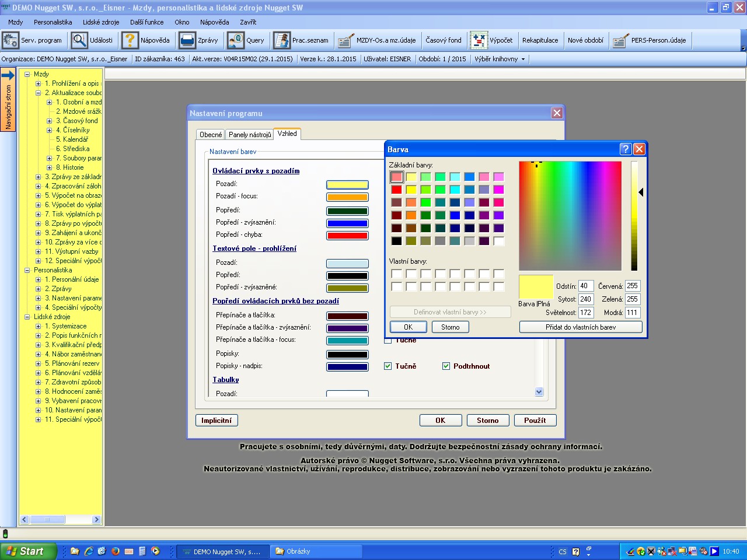This screenshot has height=560, width=747.
Task: Toggle the Podtrhnout checkbox
Action: 446,366
